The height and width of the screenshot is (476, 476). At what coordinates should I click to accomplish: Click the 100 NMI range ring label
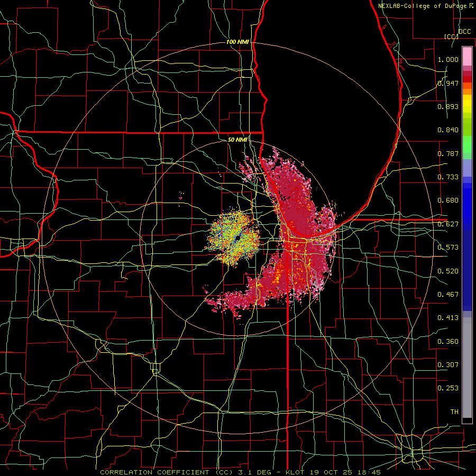click(x=237, y=42)
